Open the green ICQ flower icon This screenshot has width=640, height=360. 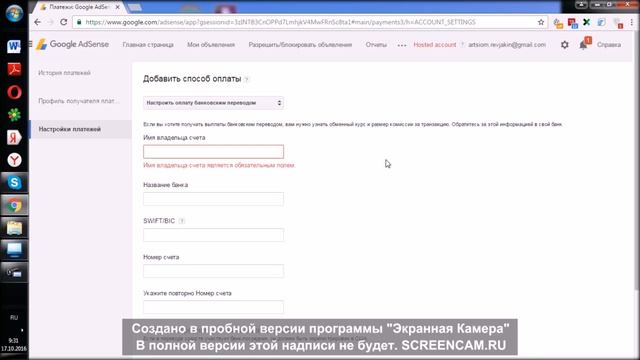coord(14,115)
